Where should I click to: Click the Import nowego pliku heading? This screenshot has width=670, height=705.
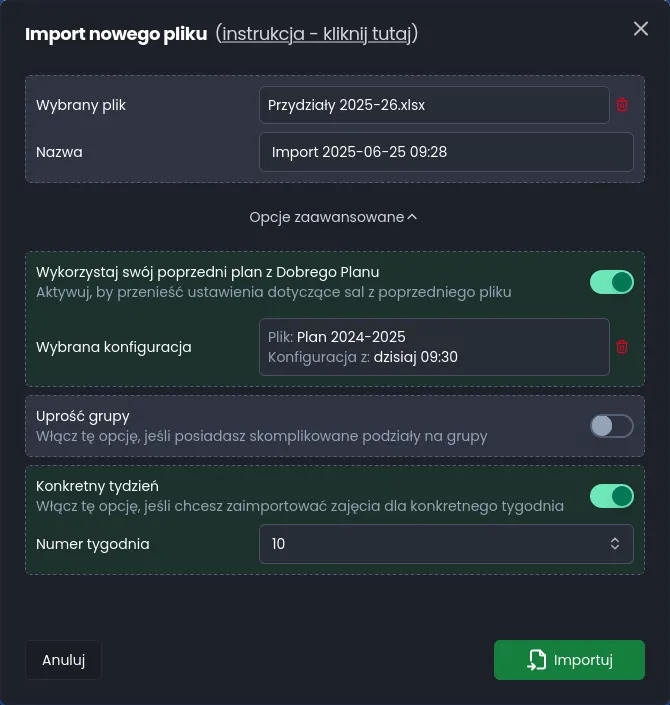tap(116, 34)
